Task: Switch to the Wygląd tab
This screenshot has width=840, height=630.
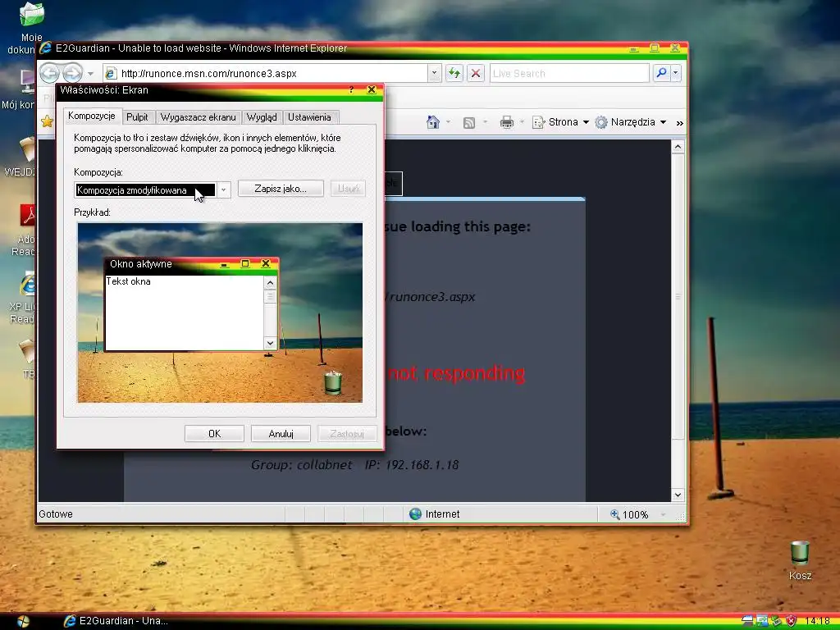Action: [x=262, y=117]
